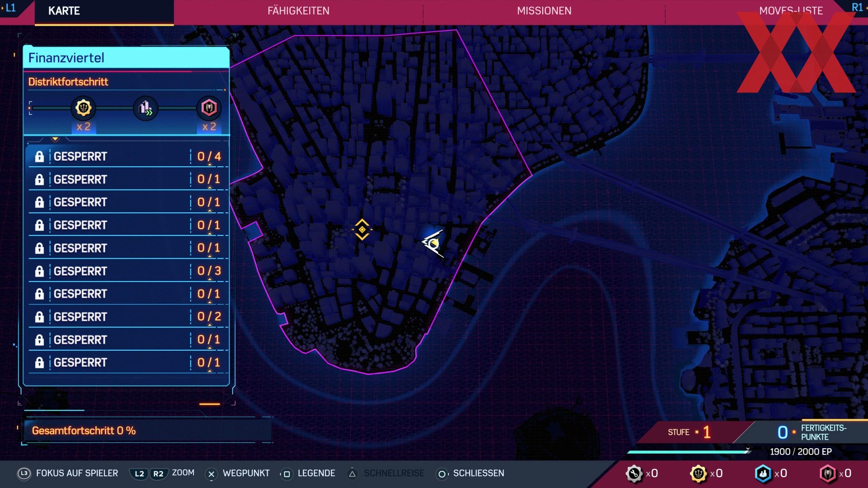Click the L3 icon for FOKUS AUF SPIELER

click(x=24, y=473)
